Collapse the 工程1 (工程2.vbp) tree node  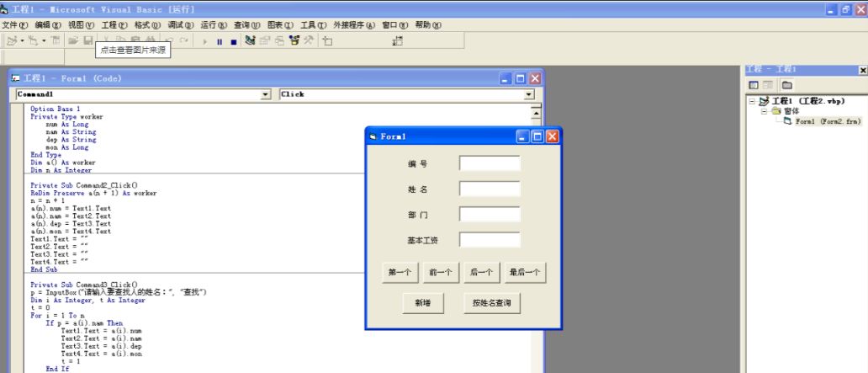(752, 101)
